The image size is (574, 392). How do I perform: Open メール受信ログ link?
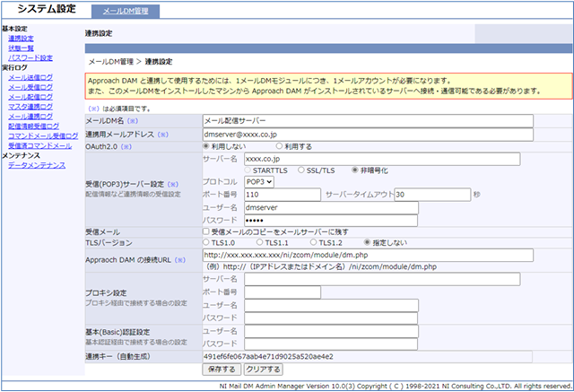click(x=30, y=87)
